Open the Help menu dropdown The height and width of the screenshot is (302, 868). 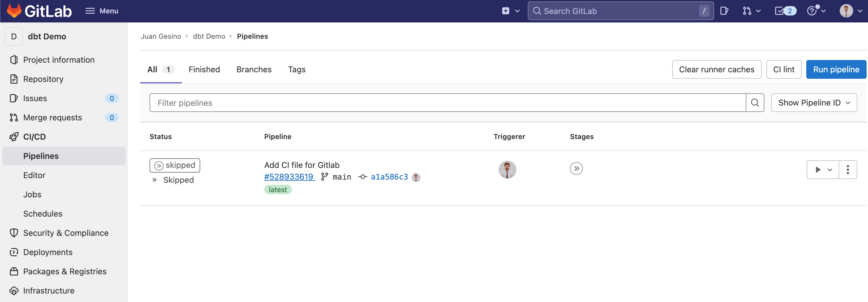(816, 11)
